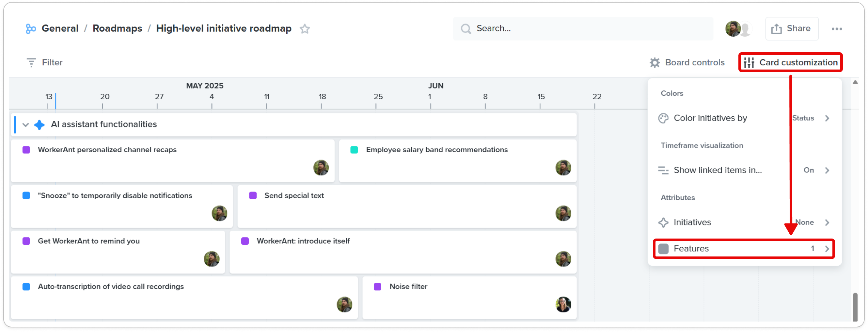Go to General breadcrumb link
Image resolution: width=868 pixels, height=332 pixels.
point(60,28)
